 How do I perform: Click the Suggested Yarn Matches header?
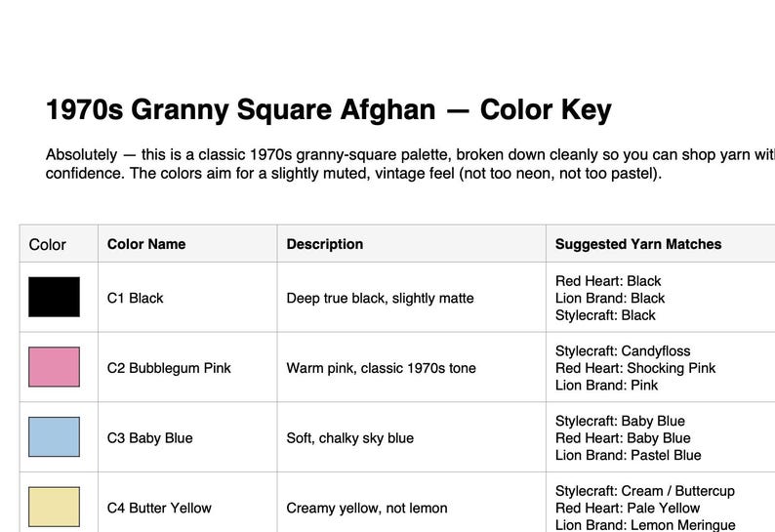[x=638, y=244]
